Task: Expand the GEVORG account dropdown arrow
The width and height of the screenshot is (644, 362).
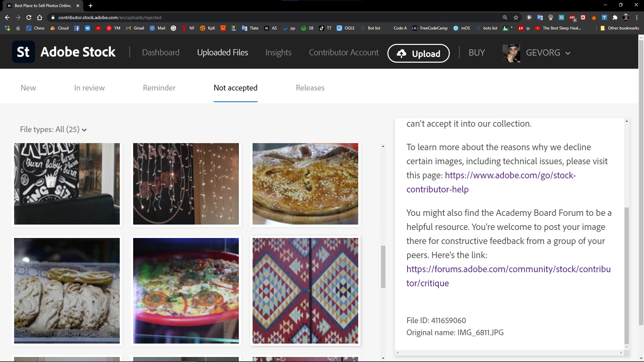Action: point(568,53)
